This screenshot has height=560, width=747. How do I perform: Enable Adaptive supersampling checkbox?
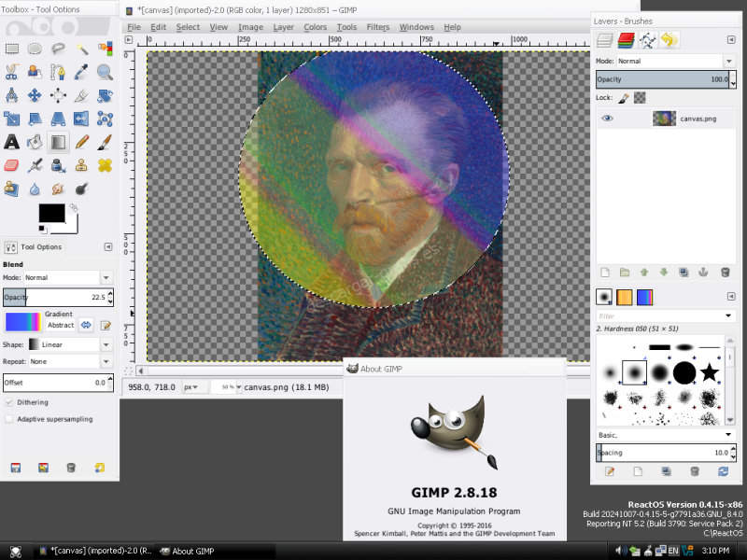9,419
